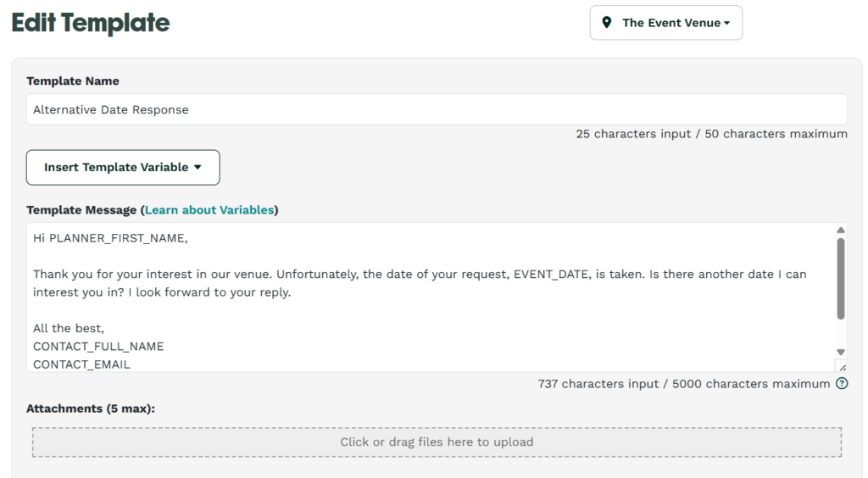Click the CONTACT_FULL_NAME line in message

click(98, 347)
